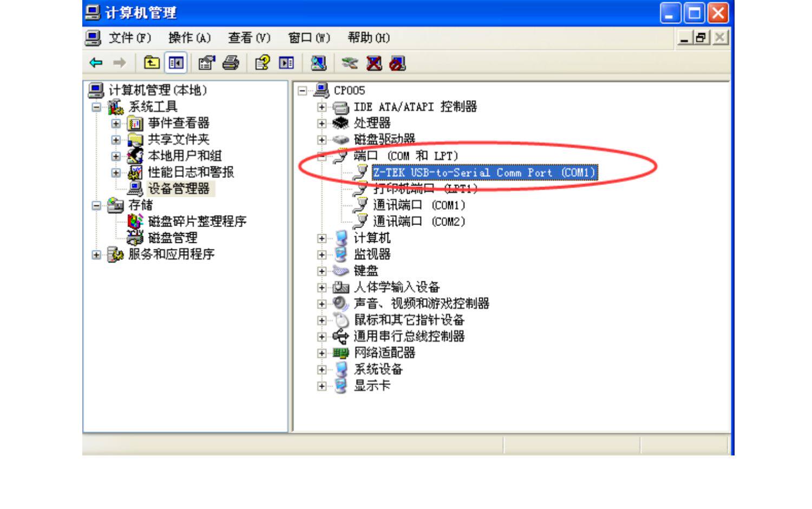Click the back arrow toolbar icon
This screenshot has height=509, width=812.
pos(96,63)
